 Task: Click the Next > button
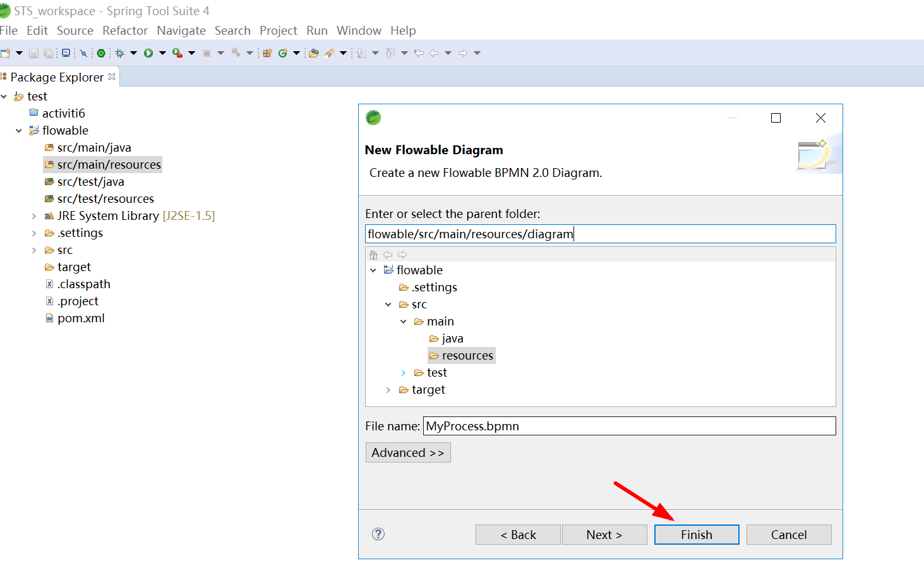[x=604, y=535]
